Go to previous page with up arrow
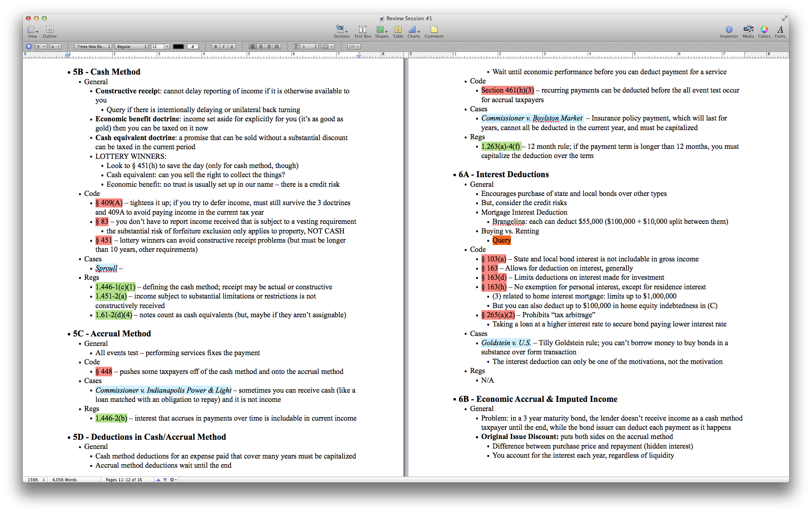812x514 pixels. 158,480
